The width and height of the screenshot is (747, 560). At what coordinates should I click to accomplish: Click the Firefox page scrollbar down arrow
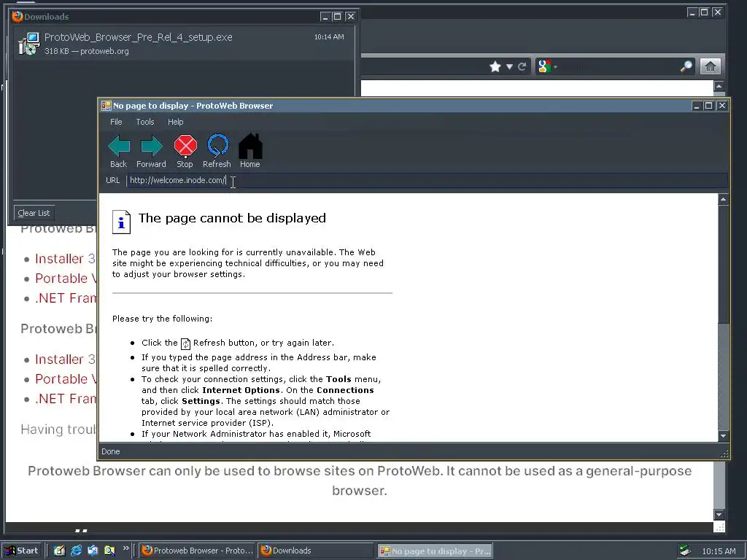(x=719, y=515)
